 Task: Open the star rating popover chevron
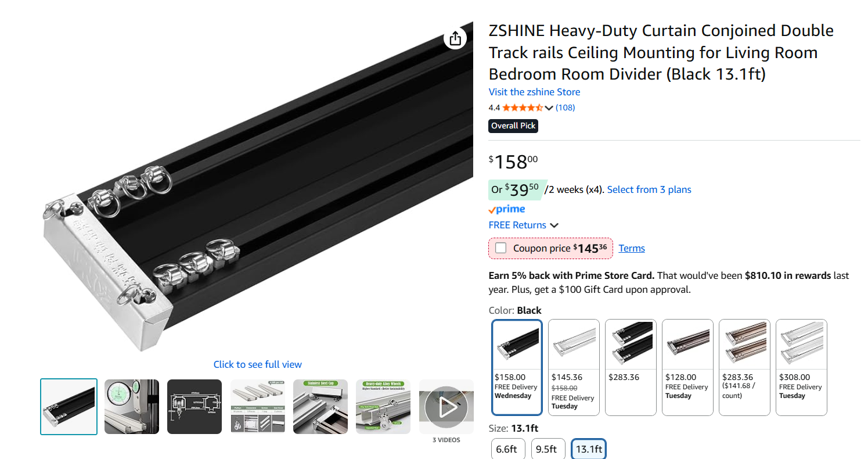pos(549,107)
